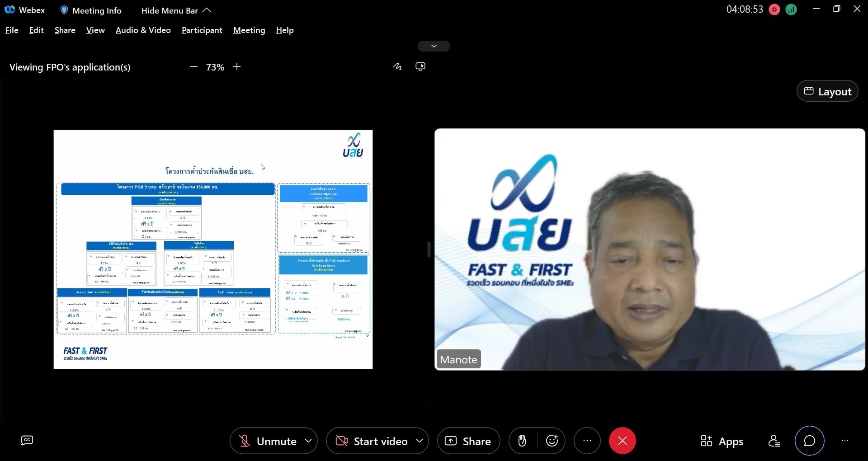Open the Help menu
The image size is (868, 461).
pos(285,30)
